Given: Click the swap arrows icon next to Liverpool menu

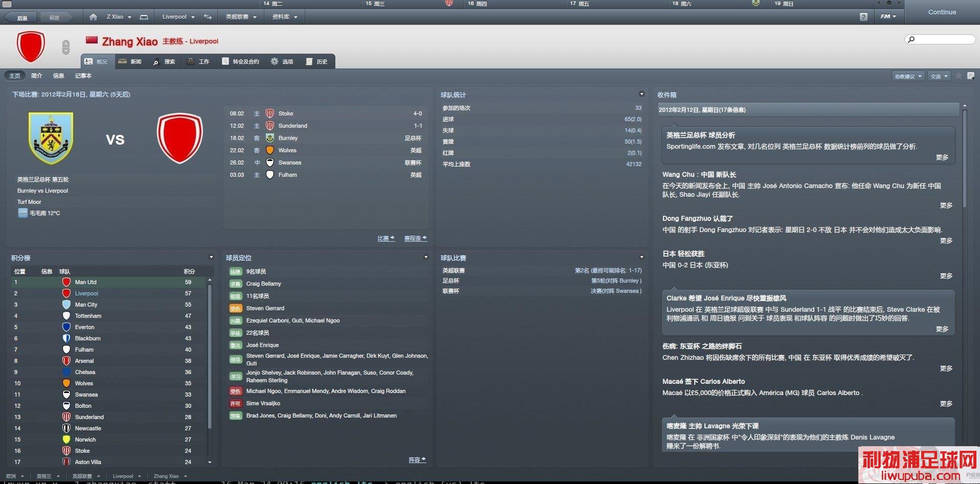Looking at the screenshot, I should (x=208, y=17).
